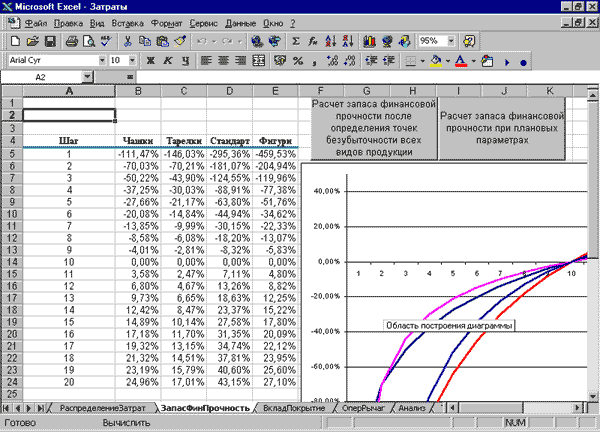Image resolution: width=600 pixels, height=432 pixels.
Task: Sort descending Z-A icon
Action: tap(348, 41)
